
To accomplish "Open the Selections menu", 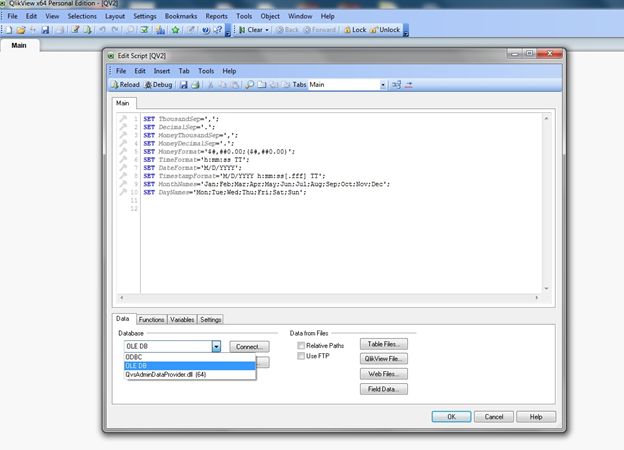I will [82, 16].
